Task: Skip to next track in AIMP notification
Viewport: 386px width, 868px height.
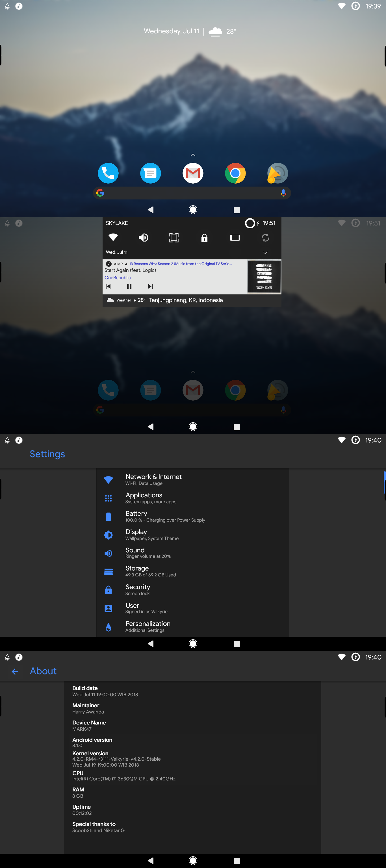Action: click(x=150, y=287)
